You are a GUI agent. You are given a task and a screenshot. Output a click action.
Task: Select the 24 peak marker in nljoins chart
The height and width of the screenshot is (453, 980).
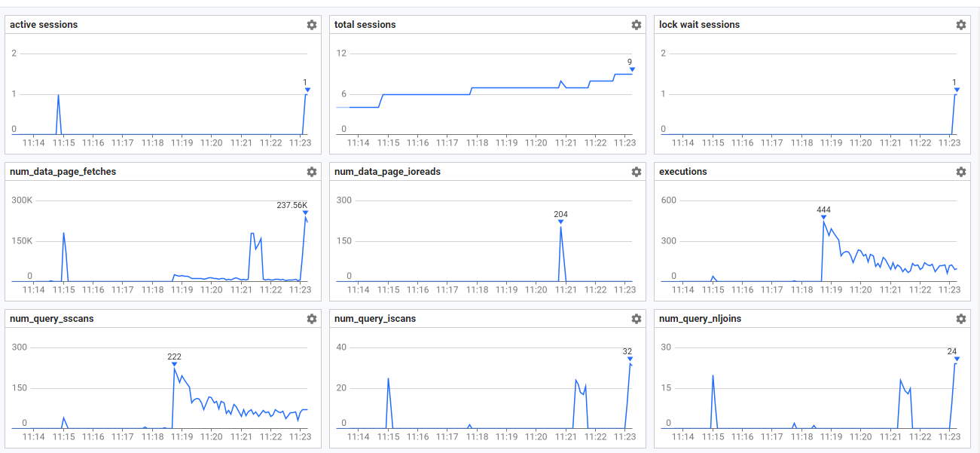pos(955,359)
